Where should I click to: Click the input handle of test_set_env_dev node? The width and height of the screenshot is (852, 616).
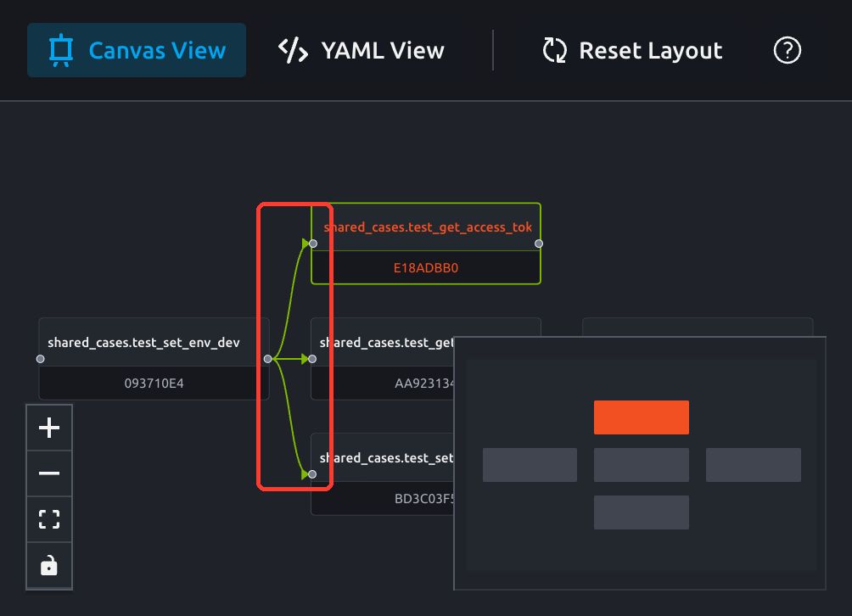coord(40,359)
